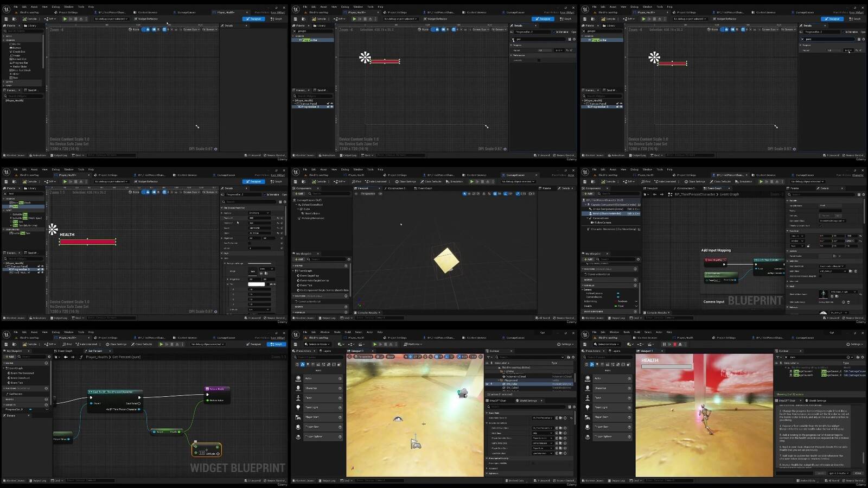The width and height of the screenshot is (868, 488).
Task: Open Fill Screen dropdown in top-left frame
Action: [x=209, y=29]
